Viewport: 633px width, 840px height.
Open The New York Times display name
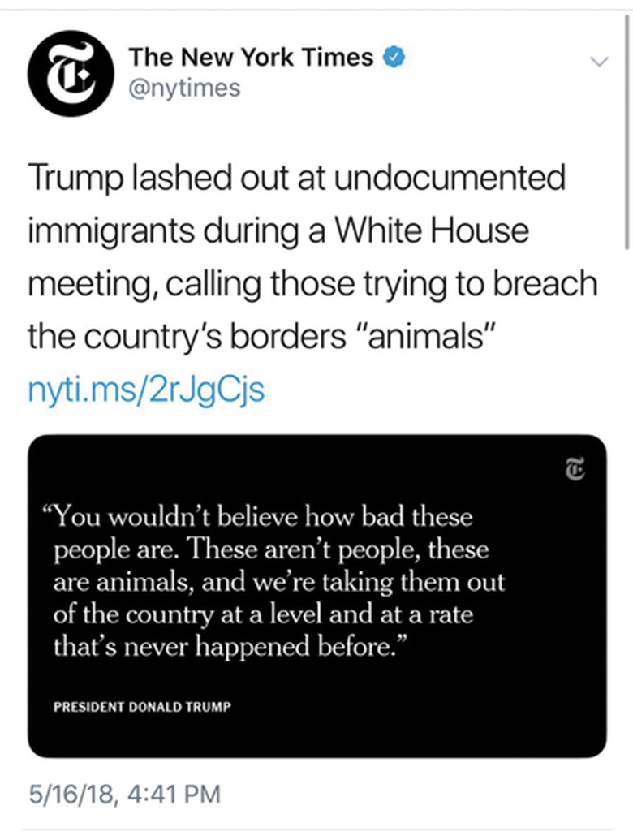click(x=252, y=57)
